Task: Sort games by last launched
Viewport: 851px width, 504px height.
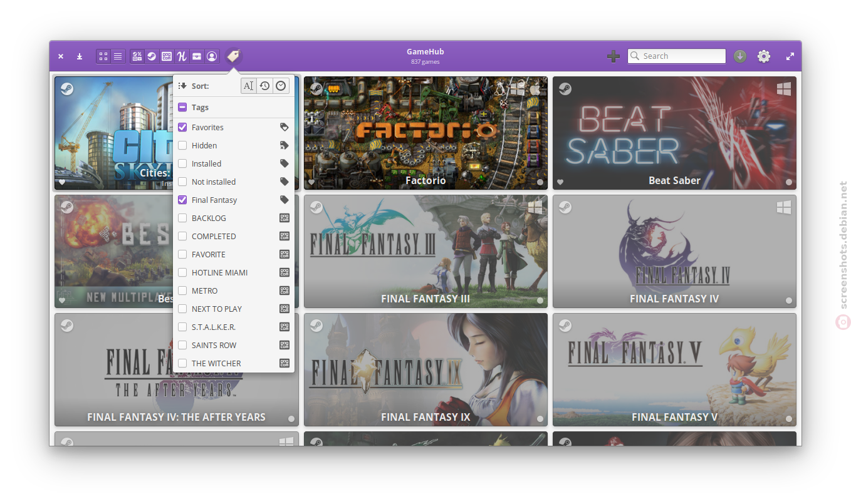Action: 265,86
